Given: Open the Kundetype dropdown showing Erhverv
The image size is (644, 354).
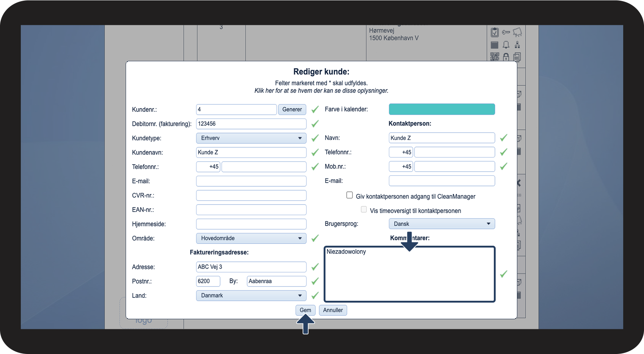Looking at the screenshot, I should point(251,138).
